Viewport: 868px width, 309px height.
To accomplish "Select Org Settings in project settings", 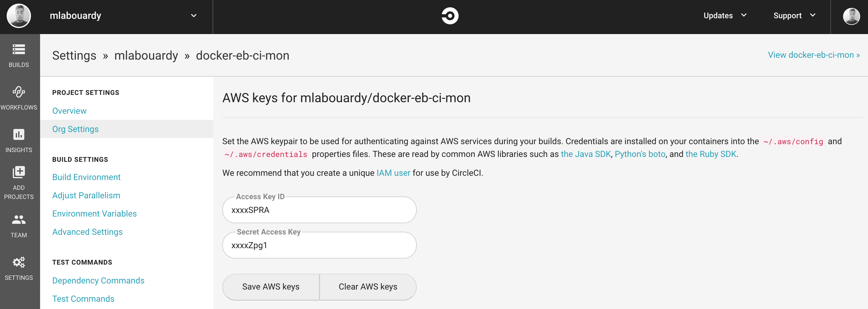I will pos(76,129).
